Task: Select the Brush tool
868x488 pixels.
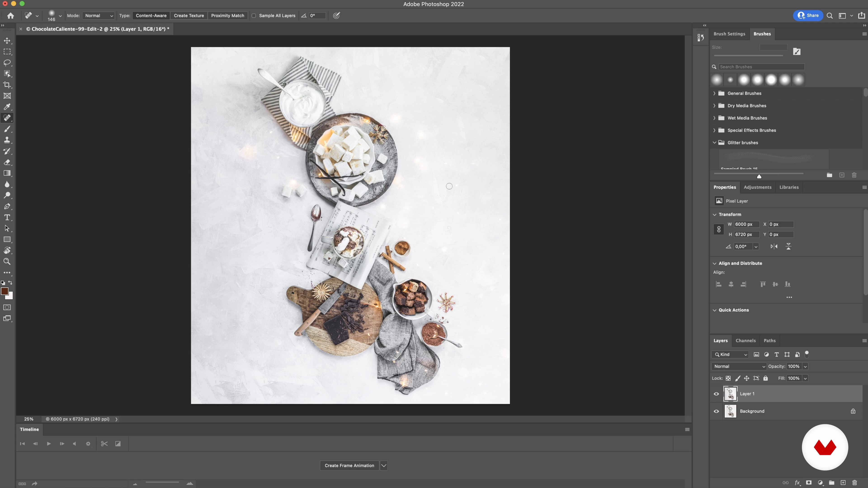Action: [7, 129]
